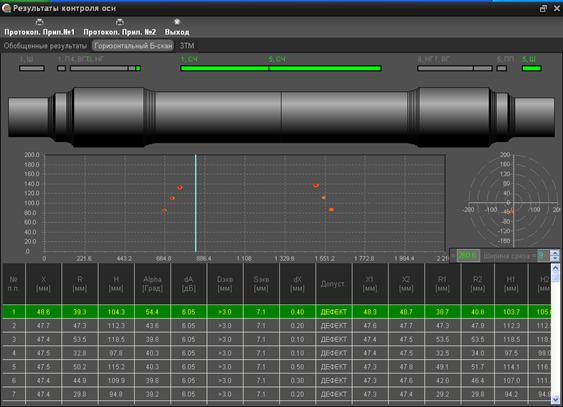
Task: Click the axle drawing above the B-scan
Action: (x=281, y=117)
